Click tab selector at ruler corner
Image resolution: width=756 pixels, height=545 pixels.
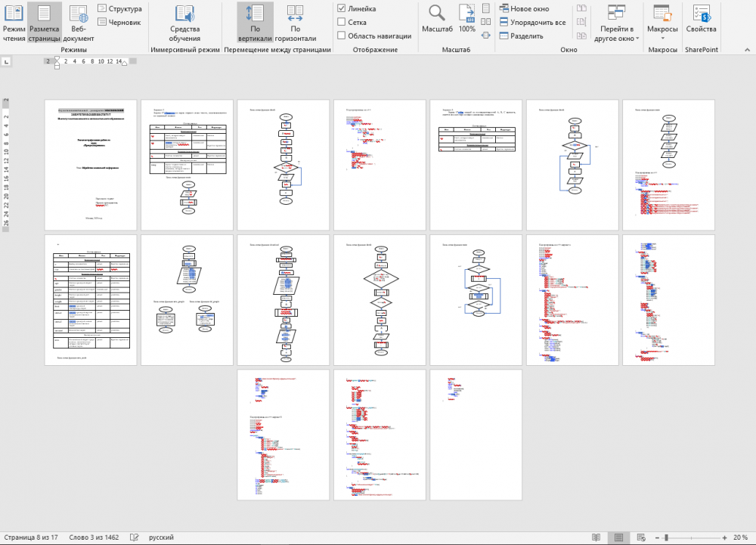7,63
